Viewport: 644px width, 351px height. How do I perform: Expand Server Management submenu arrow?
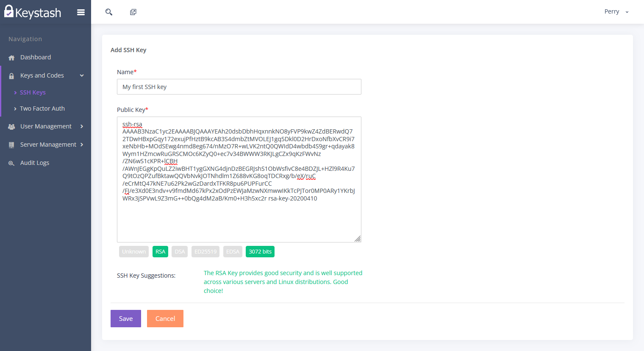pos(82,145)
